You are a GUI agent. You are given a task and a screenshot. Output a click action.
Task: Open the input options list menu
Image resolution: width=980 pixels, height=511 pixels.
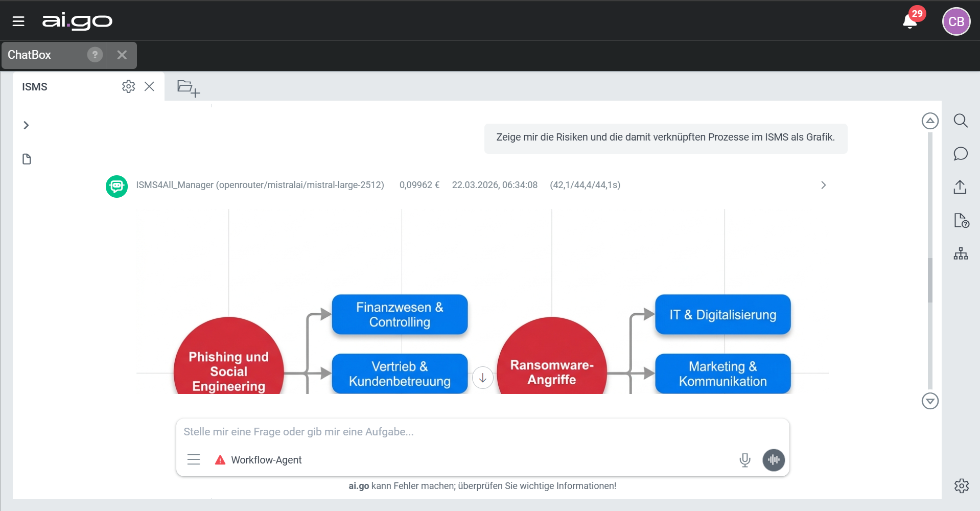[x=194, y=459]
